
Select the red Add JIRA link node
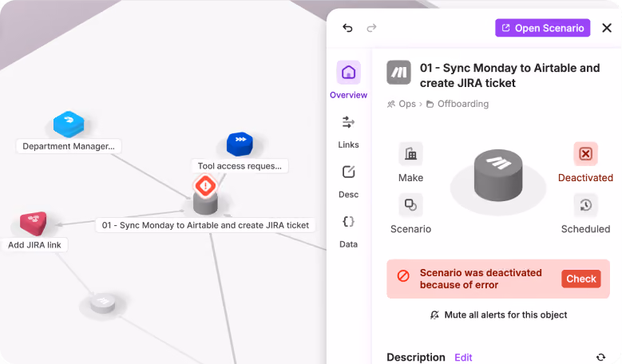(x=34, y=224)
